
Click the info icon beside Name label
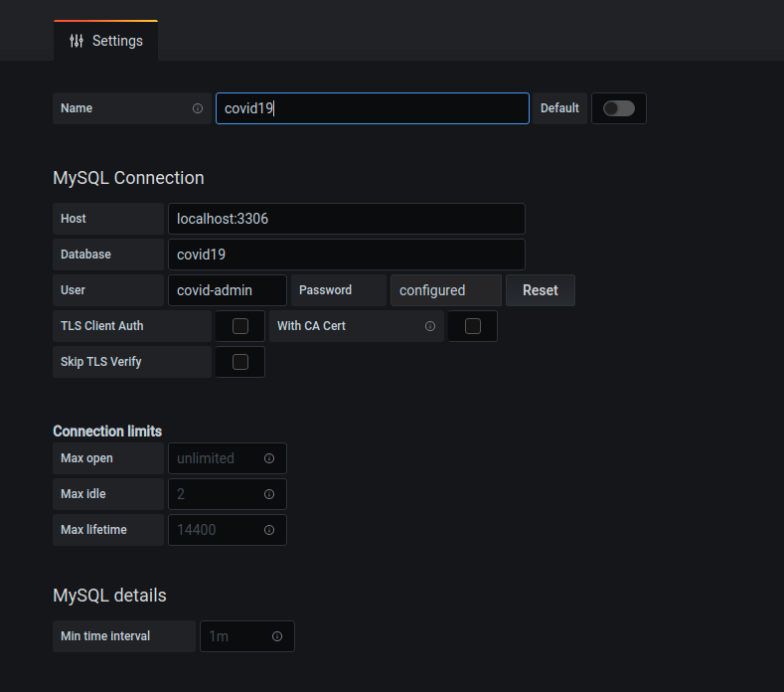point(198,108)
